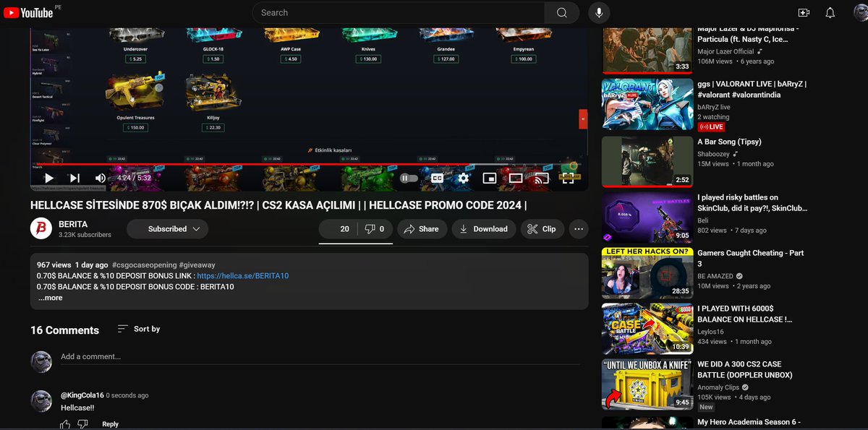Viewport: 868px width, 430px height.
Task: Seek on the red video progress bar
Action: (x=309, y=165)
